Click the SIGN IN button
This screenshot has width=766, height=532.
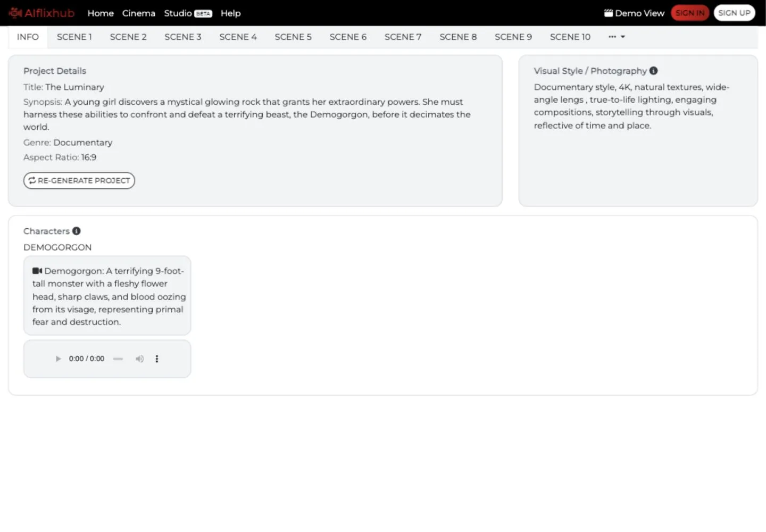point(690,13)
